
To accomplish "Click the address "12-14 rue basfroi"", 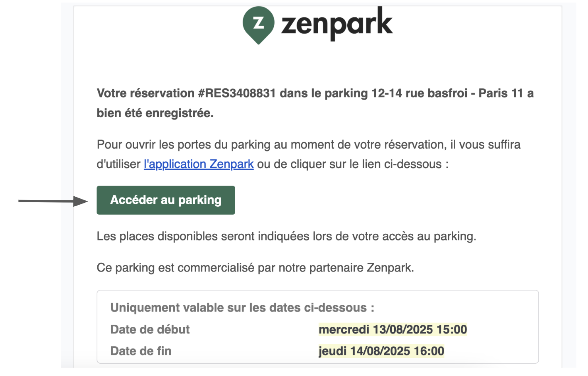I will [419, 93].
